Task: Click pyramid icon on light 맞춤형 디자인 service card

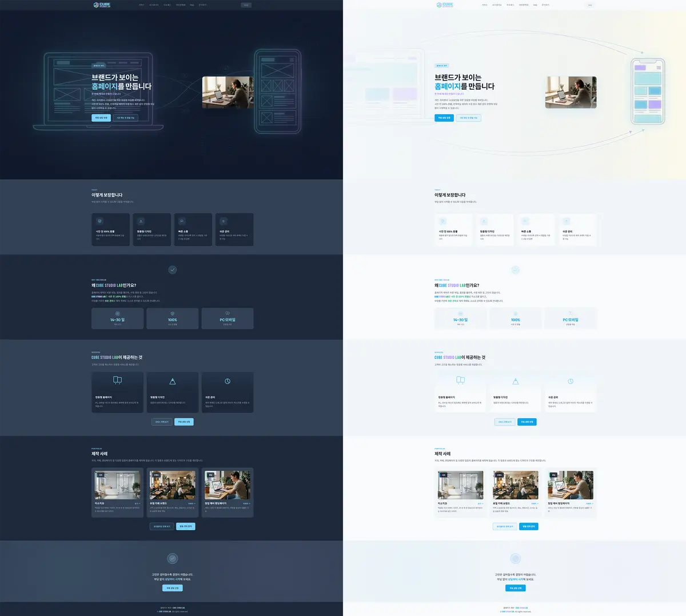Action: click(516, 381)
